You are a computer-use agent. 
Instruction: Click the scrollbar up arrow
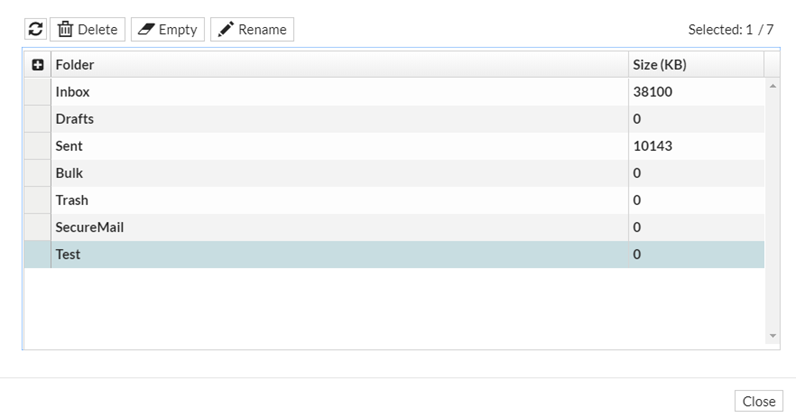point(772,87)
